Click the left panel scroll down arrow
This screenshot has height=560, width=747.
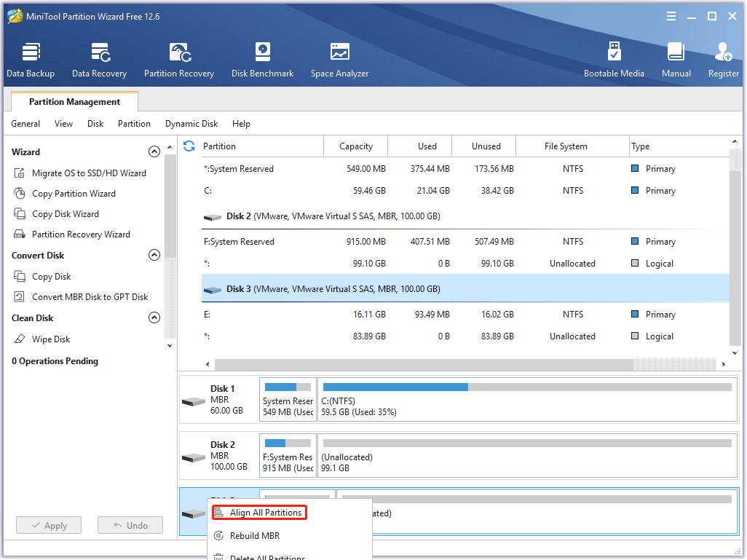[x=170, y=345]
